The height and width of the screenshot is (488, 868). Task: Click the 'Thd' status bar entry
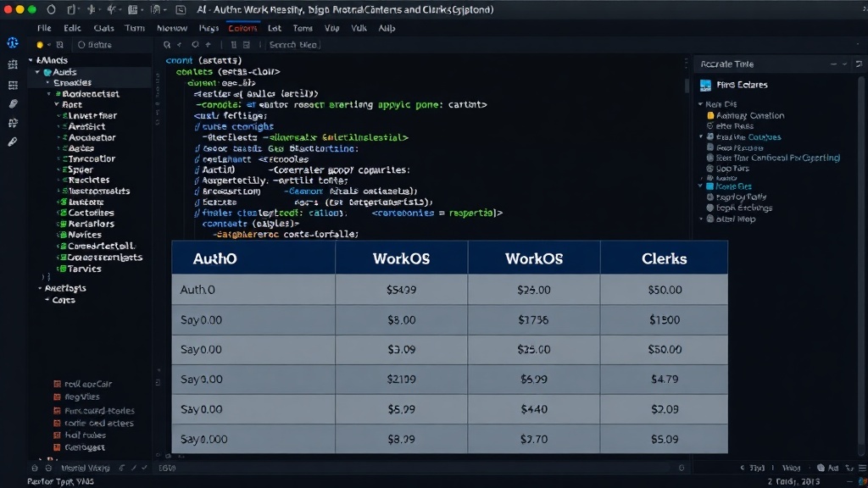click(x=757, y=468)
